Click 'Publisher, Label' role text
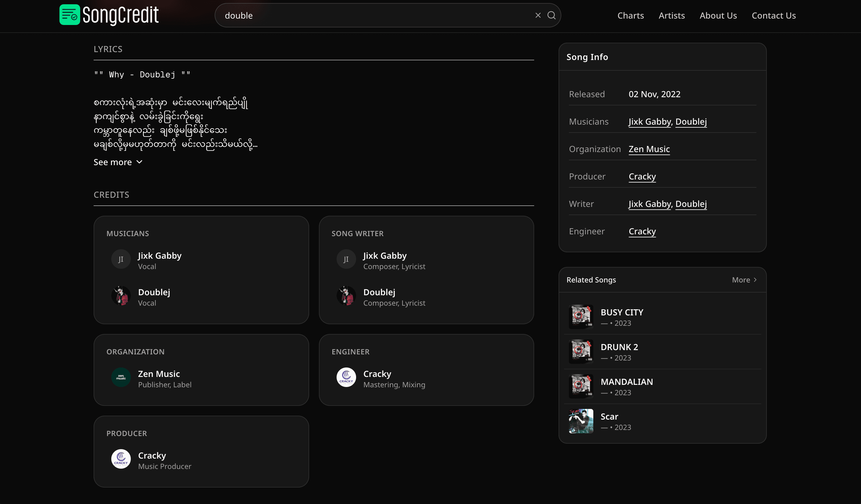 click(165, 385)
